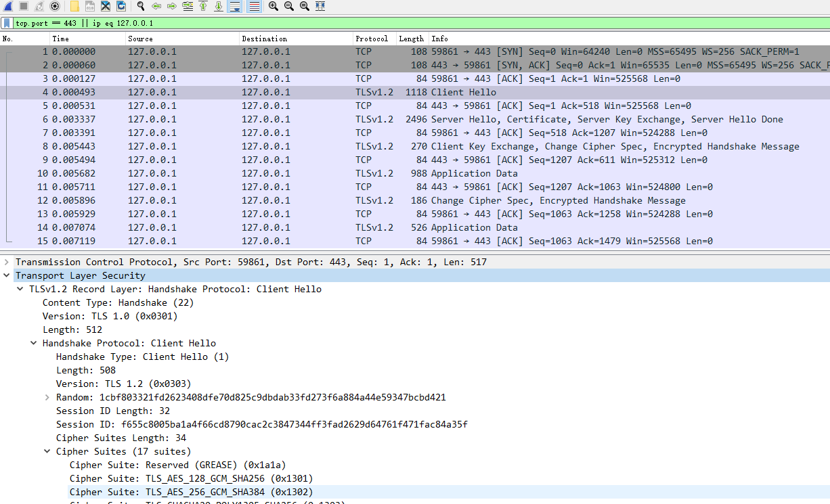Click the start capture shark fin icon
This screenshot has height=504, width=830.
tap(8, 6)
